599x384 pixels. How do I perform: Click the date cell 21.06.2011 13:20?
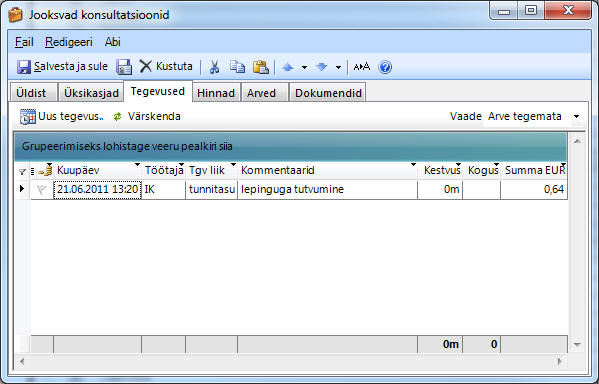click(x=97, y=190)
